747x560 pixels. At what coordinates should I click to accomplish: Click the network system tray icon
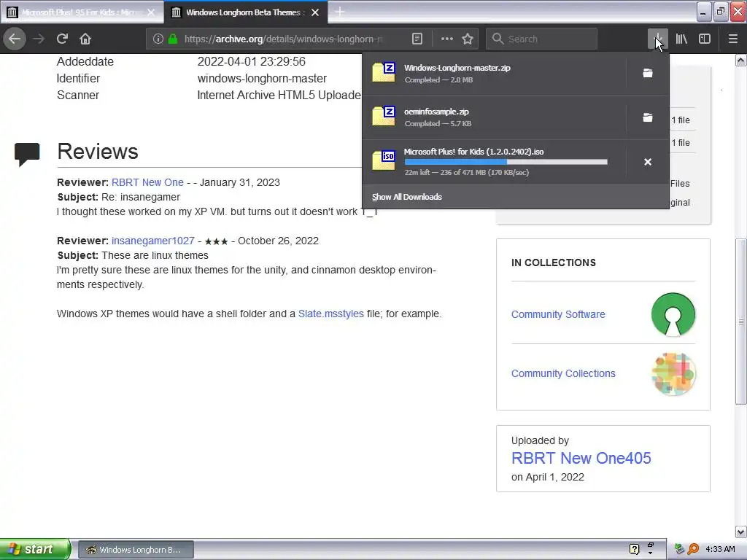tap(679, 549)
